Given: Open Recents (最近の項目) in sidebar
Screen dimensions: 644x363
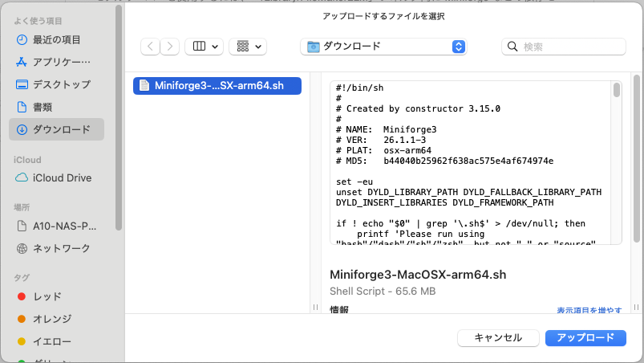Looking at the screenshot, I should coord(56,40).
